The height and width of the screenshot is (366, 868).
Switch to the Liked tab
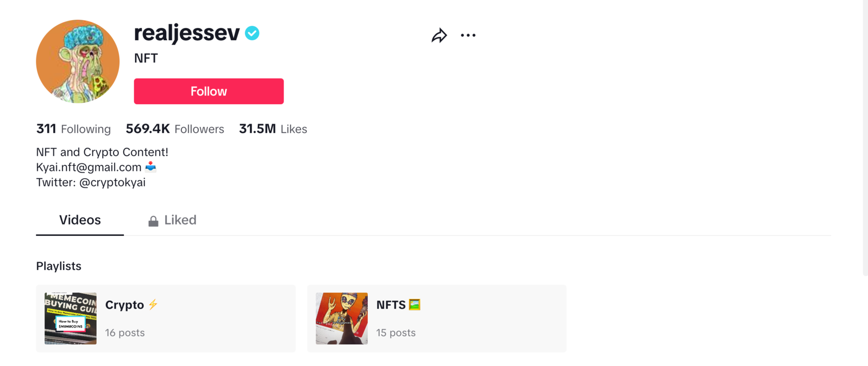click(172, 220)
